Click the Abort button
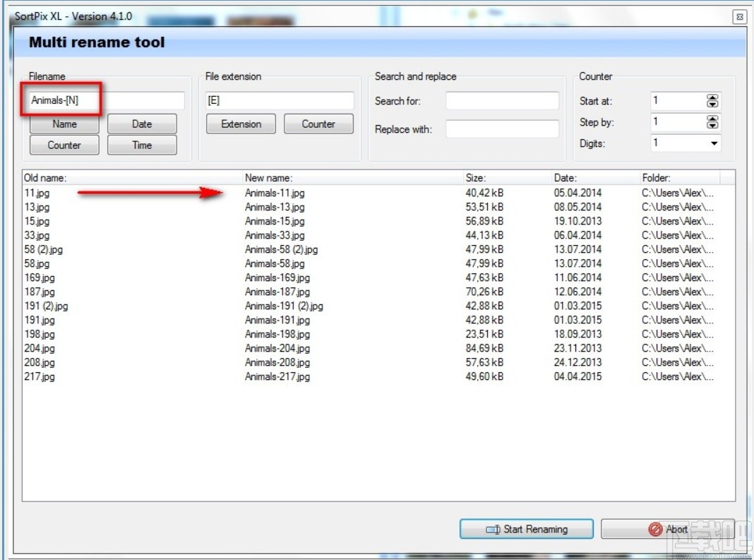 [667, 529]
